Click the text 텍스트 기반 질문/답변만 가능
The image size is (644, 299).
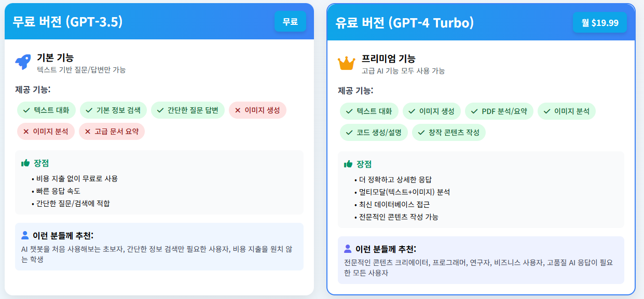[81, 69]
